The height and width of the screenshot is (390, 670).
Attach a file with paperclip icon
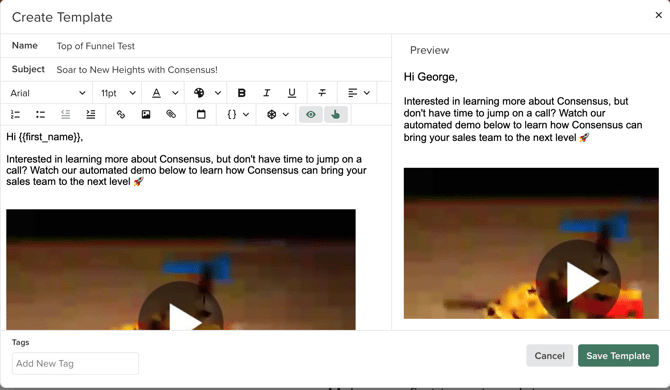pyautogui.click(x=171, y=114)
